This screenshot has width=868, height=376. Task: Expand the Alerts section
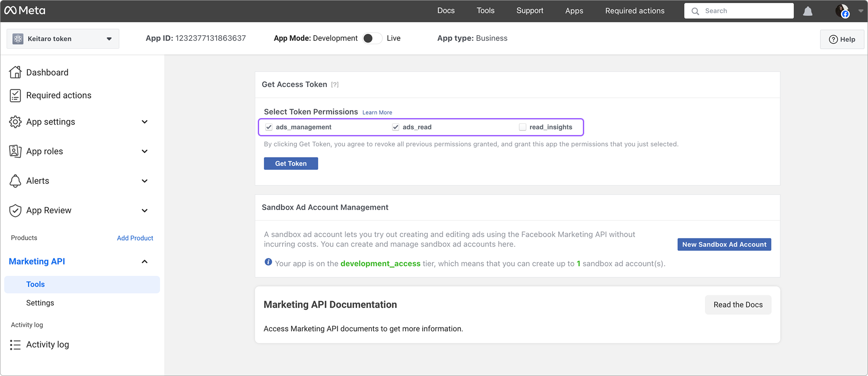pos(145,181)
